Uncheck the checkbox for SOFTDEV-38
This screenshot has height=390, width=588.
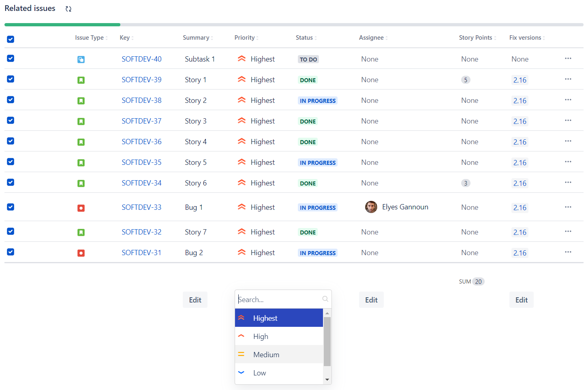[11, 100]
